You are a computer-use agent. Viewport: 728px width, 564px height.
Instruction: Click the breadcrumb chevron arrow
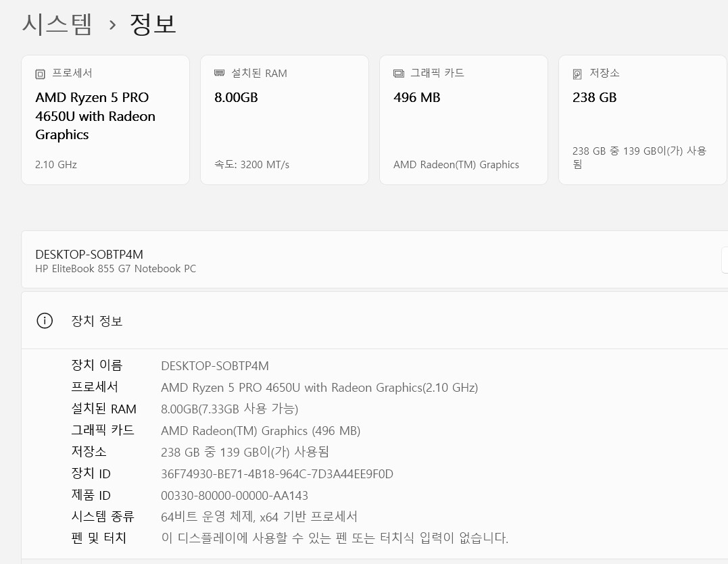[x=112, y=24]
